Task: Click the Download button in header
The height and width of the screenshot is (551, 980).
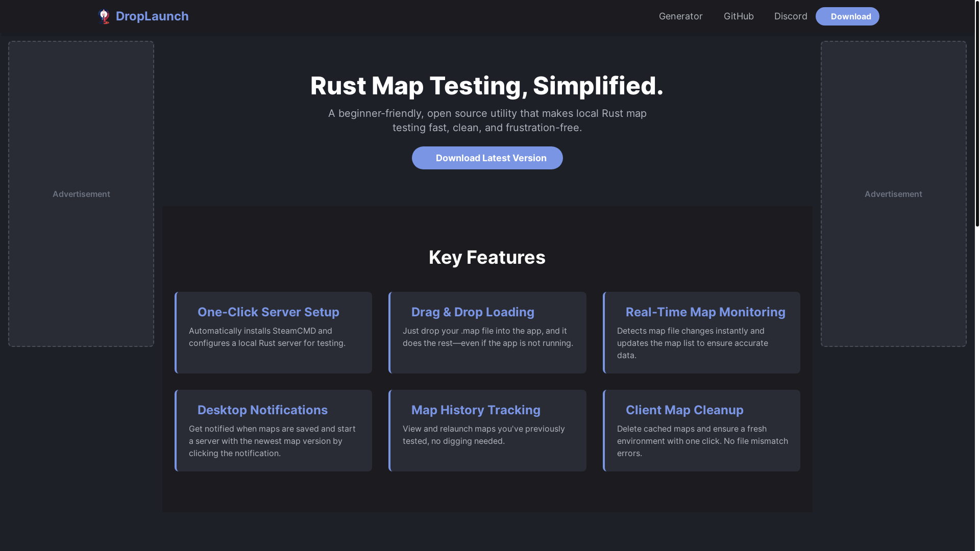Action: tap(847, 16)
